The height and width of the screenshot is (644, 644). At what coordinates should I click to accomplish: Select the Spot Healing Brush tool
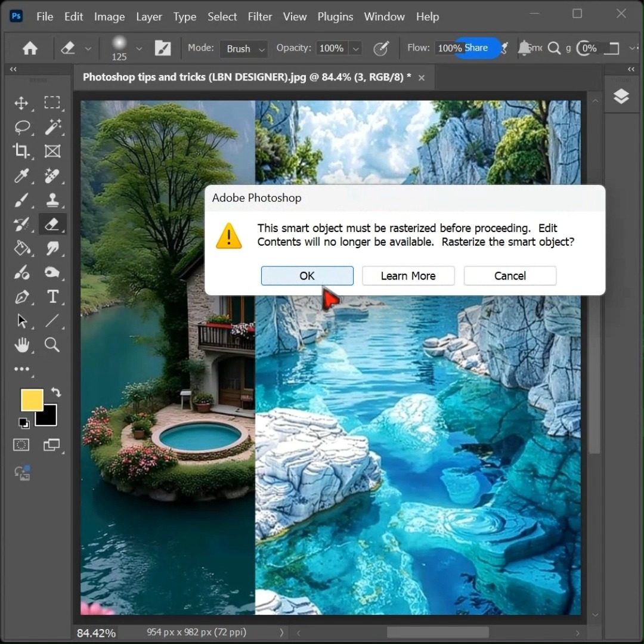(52, 176)
